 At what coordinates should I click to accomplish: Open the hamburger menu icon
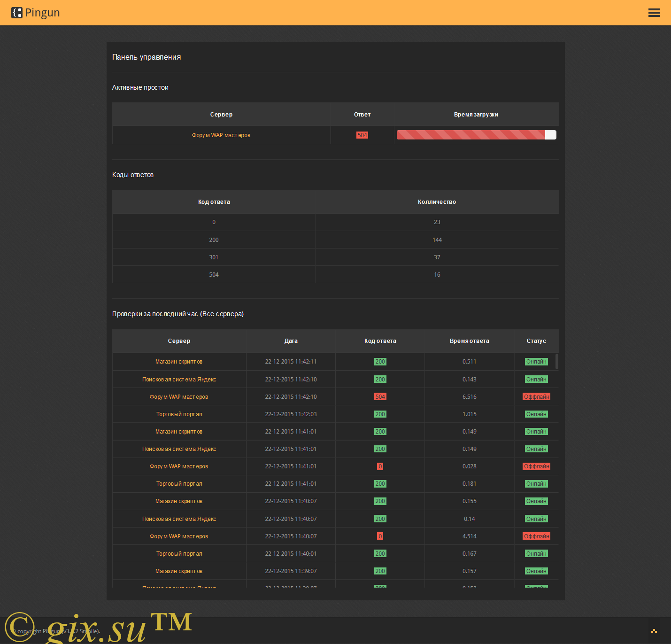[654, 13]
